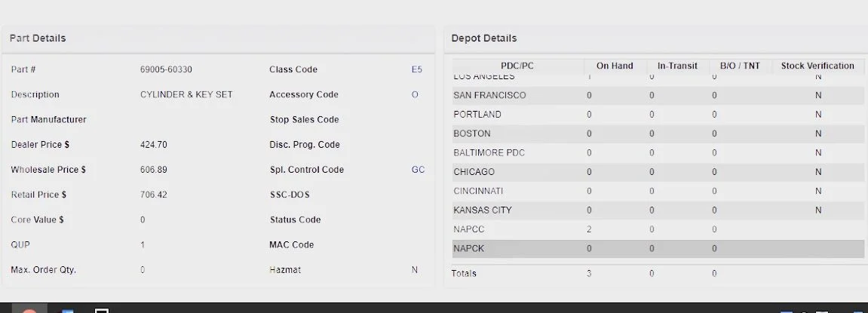Click the BOSTON depot row
The height and width of the screenshot is (313, 868).
point(472,133)
